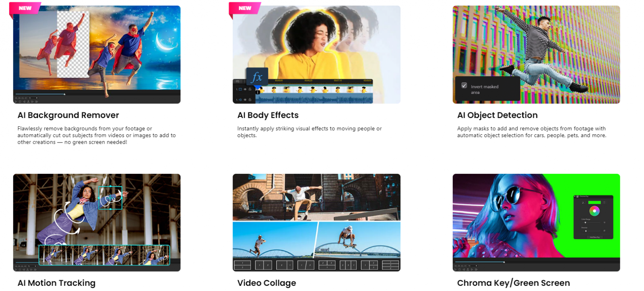Choose the three-row horizontal collage layout
Viewport: 644px width, 291px height.
390,265
